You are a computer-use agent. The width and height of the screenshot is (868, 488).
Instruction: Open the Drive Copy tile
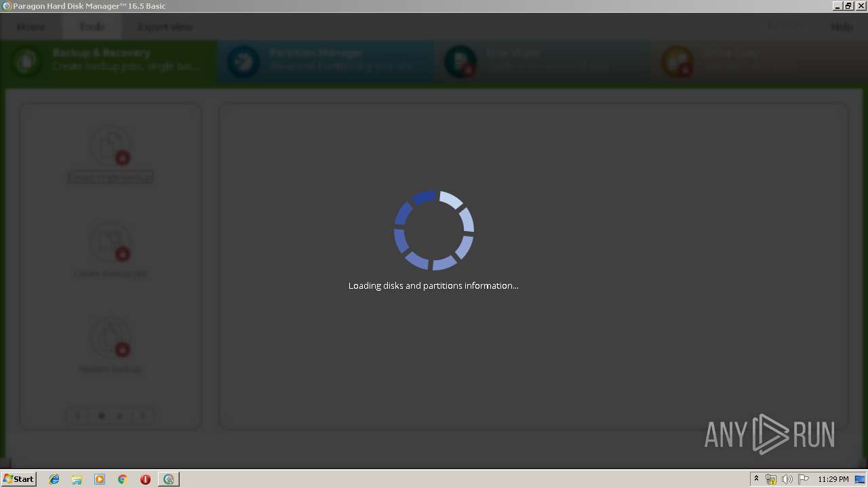(759, 61)
